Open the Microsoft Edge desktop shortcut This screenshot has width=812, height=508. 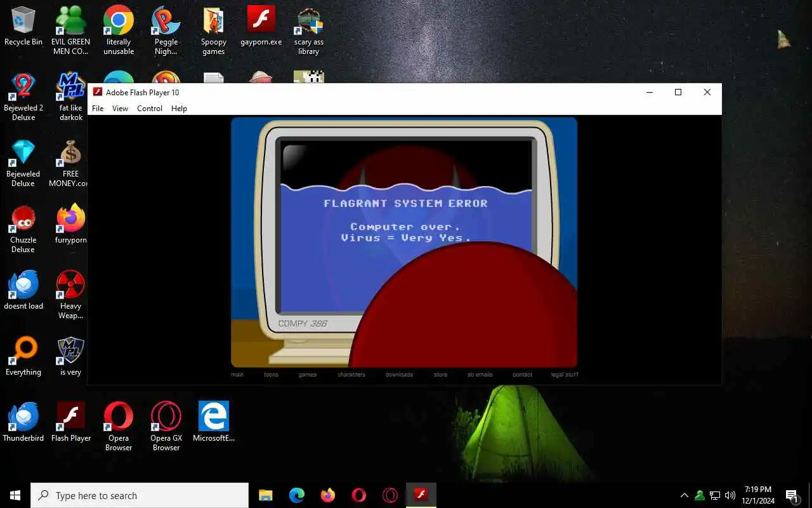(x=214, y=422)
